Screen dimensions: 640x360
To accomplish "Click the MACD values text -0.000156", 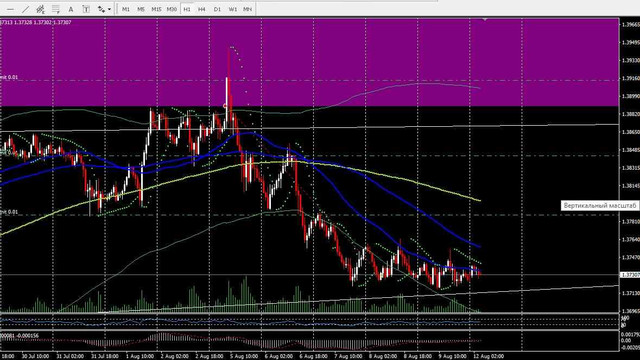I will pos(27,336).
